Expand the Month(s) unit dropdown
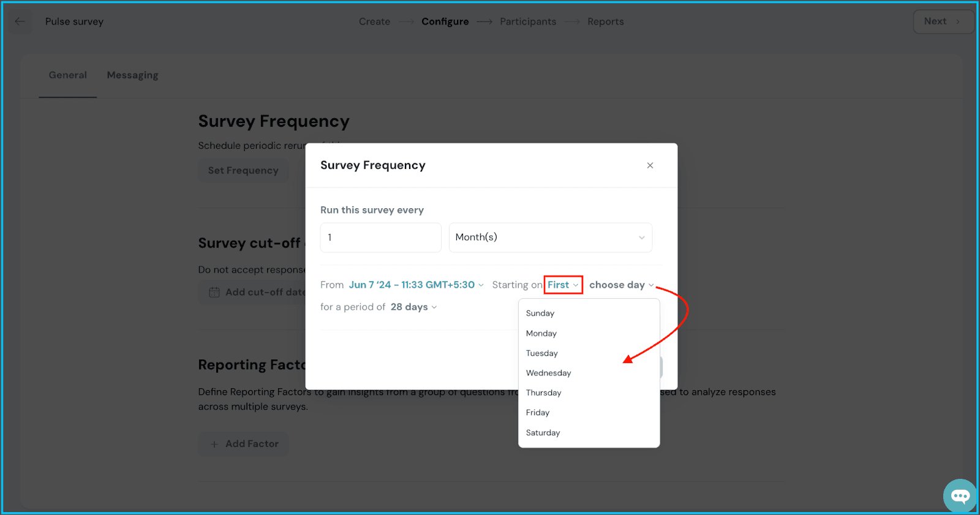The image size is (980, 515). (550, 238)
